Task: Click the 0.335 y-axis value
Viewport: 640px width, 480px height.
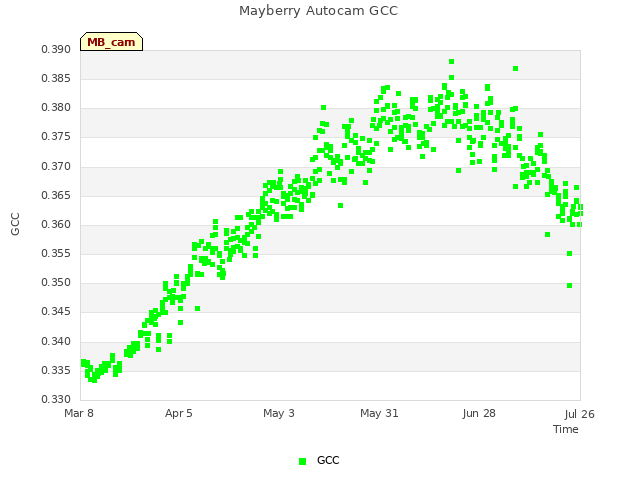Action: tap(56, 371)
